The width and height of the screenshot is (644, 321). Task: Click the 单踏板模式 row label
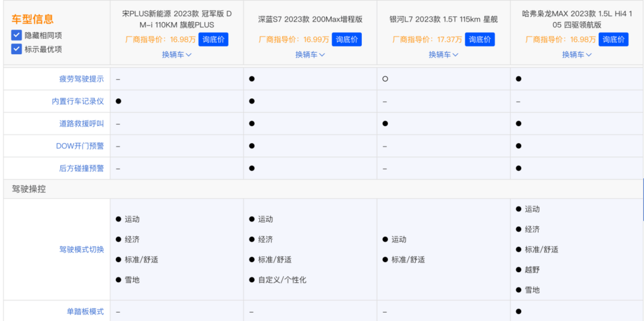point(85,311)
